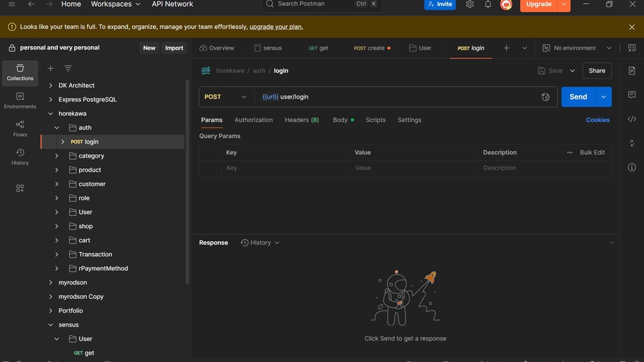Switch to the Settings request tab
This screenshot has width=644, height=362.
coord(409,120)
